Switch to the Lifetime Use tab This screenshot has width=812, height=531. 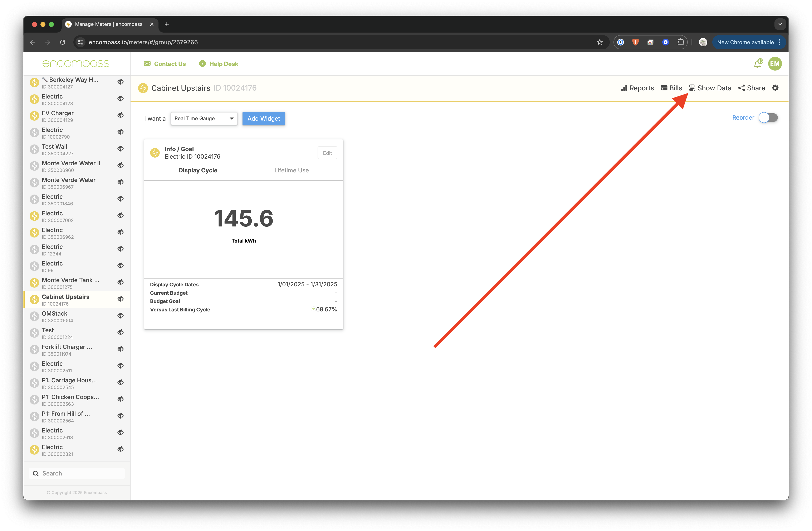coord(291,170)
